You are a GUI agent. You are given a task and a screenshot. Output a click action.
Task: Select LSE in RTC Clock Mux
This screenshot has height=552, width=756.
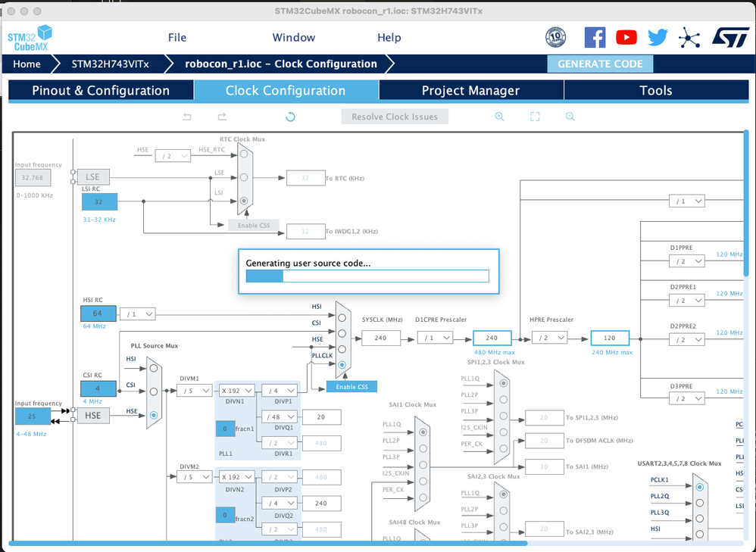(x=244, y=177)
